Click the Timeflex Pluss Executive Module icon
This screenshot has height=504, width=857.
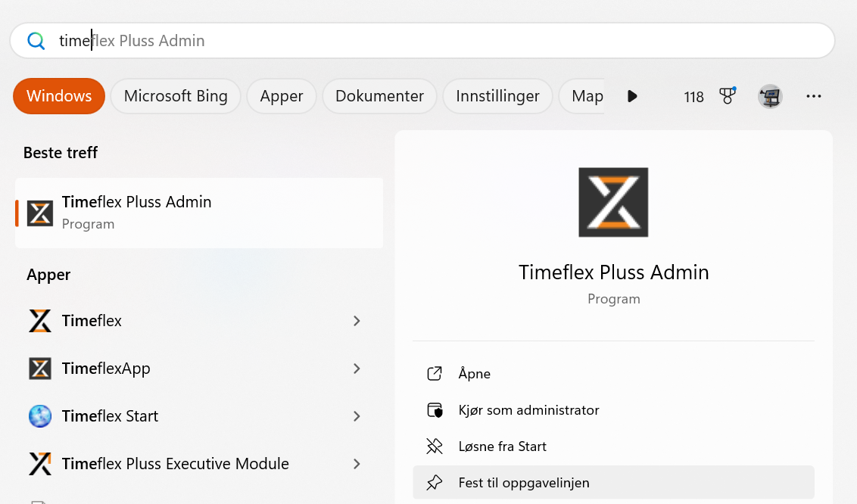(40, 464)
